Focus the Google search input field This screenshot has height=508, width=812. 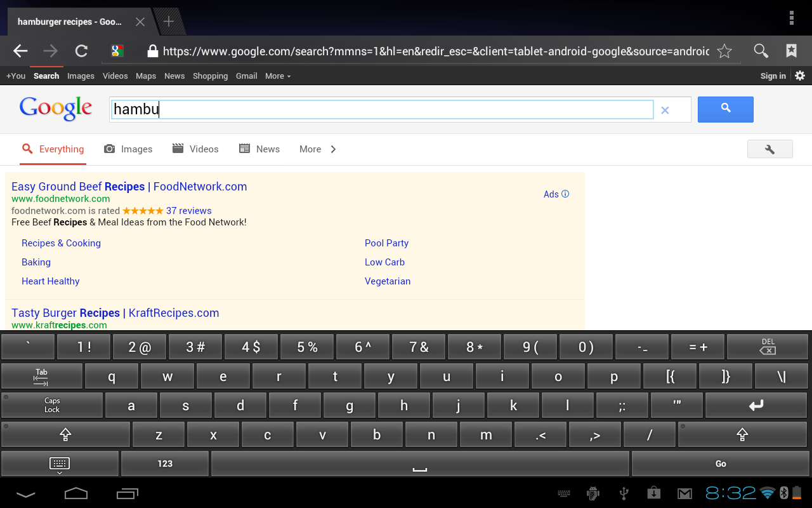point(382,109)
